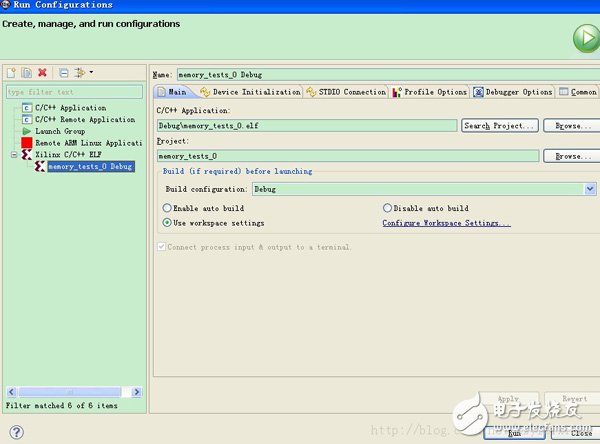Select the Launch Group tree item

[60, 131]
